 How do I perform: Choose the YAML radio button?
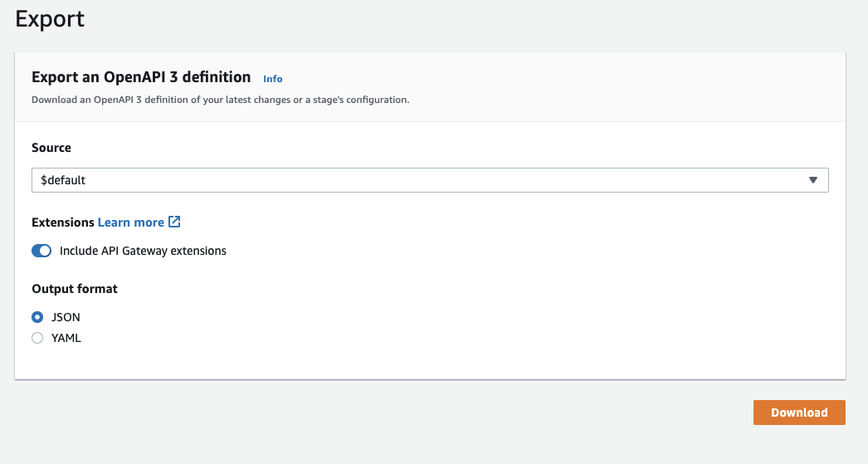pos(37,338)
